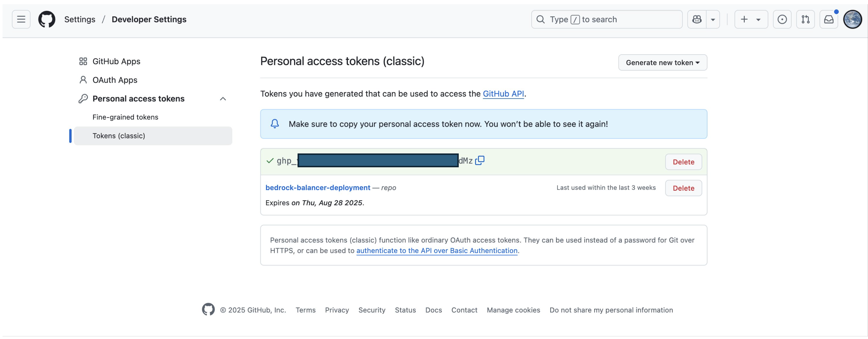Image resolution: width=868 pixels, height=339 pixels.
Task: Open the Generate new token dropdown
Action: [x=663, y=62]
